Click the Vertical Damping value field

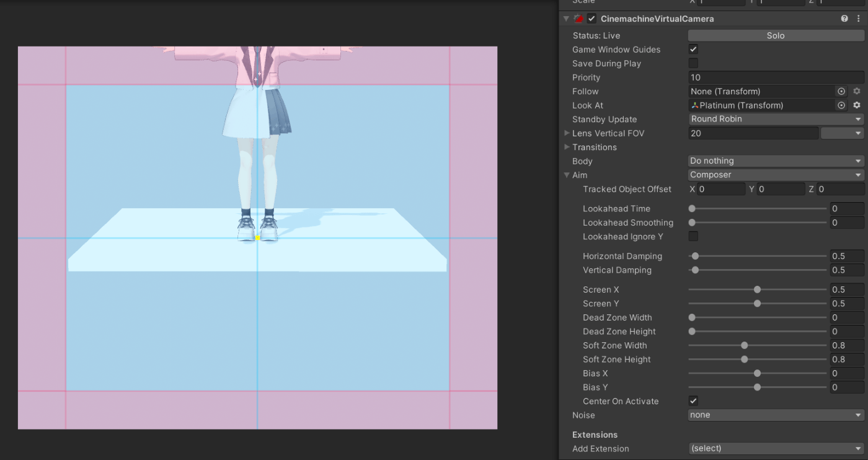847,270
